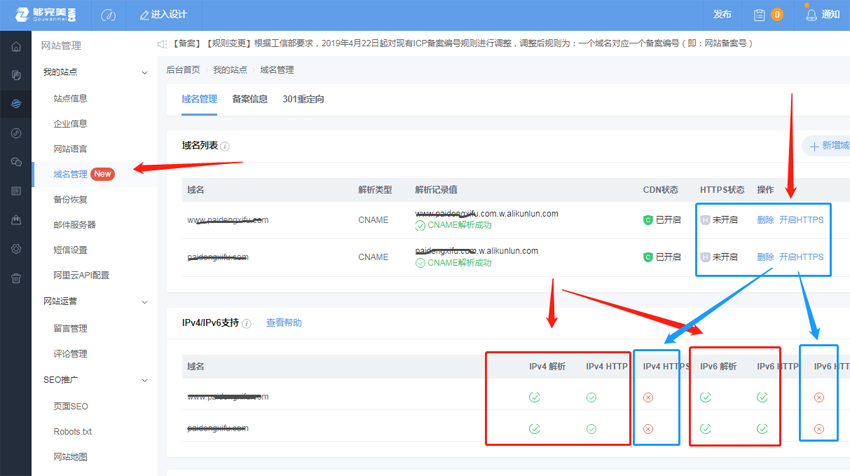The image size is (850, 476).
Task: Click info icon beside IPv4/IPv6支持 title
Action: click(247, 324)
